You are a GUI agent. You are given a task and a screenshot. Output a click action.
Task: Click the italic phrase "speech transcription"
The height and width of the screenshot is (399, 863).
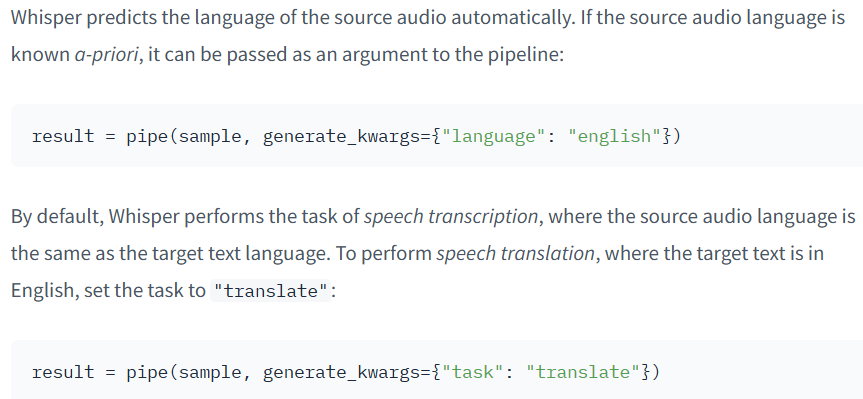[x=451, y=217]
